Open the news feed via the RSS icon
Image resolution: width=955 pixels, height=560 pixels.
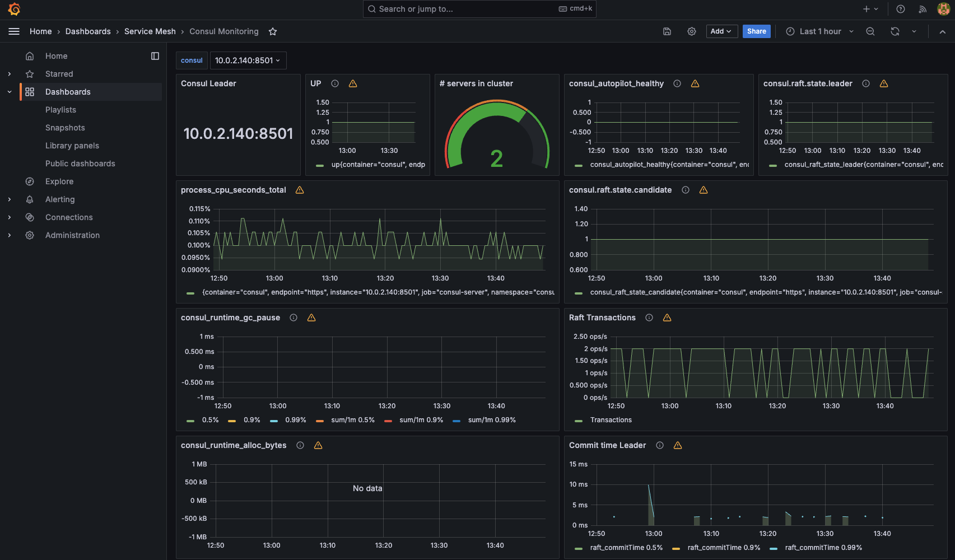[921, 9]
